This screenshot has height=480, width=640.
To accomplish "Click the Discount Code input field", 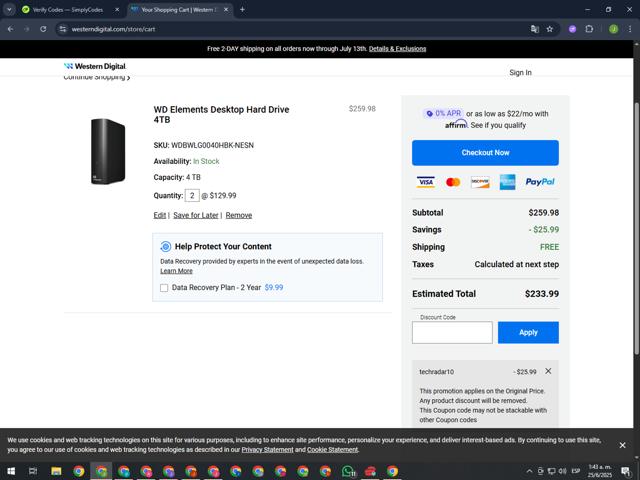I will (452, 332).
